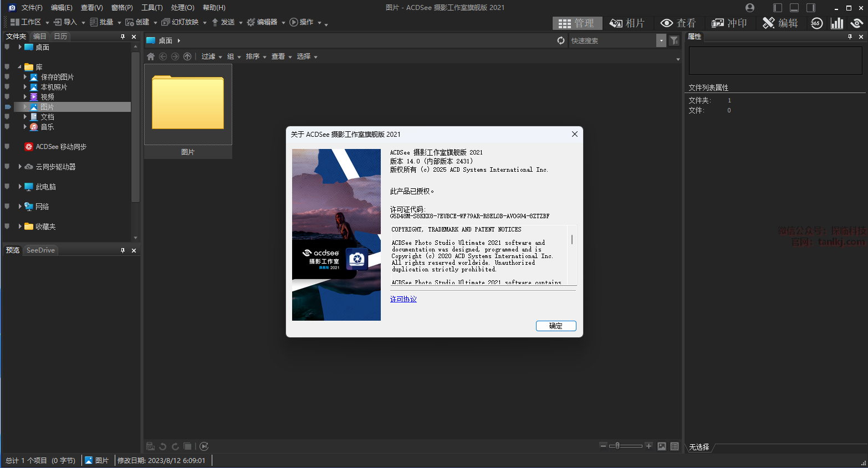Toggle the left panel layout button in title bar
The width and height of the screenshot is (868, 468).
(778, 8)
